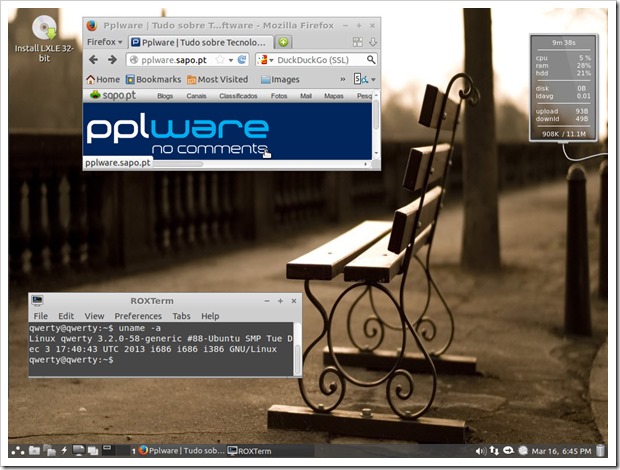
Task: Follow the Canais link on sapo bar
Action: [x=196, y=96]
